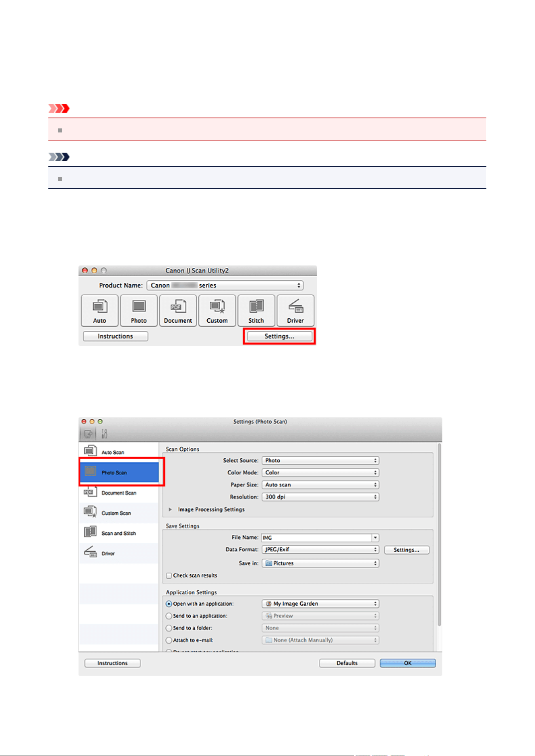Select Open with an application radio button
The width and height of the screenshot is (535, 756).
click(x=169, y=604)
